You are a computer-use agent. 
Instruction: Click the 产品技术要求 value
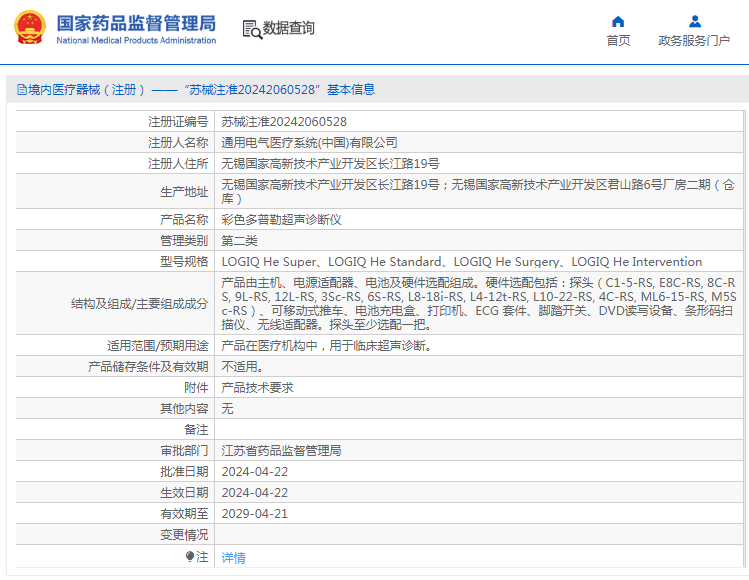click(257, 388)
